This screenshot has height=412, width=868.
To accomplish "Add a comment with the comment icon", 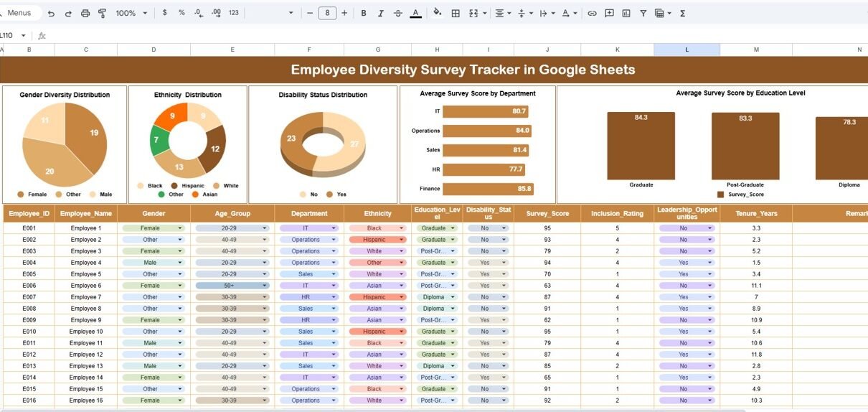I will tap(609, 13).
